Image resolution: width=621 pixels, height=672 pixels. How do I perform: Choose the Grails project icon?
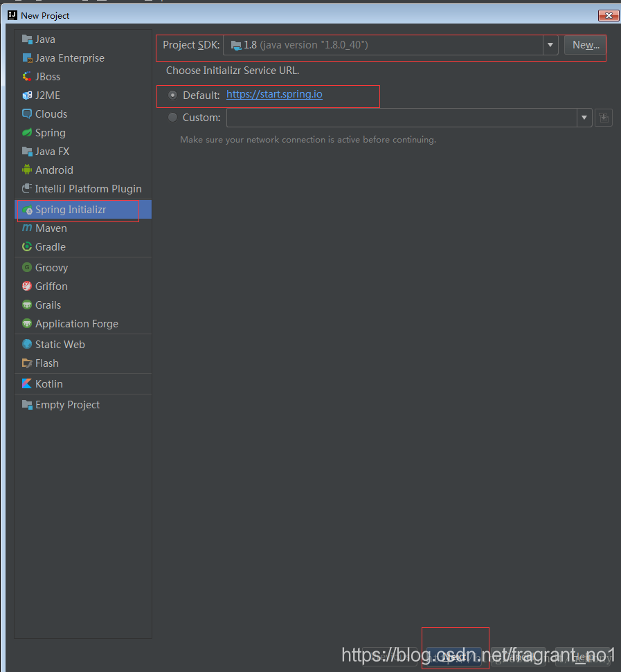click(x=27, y=305)
